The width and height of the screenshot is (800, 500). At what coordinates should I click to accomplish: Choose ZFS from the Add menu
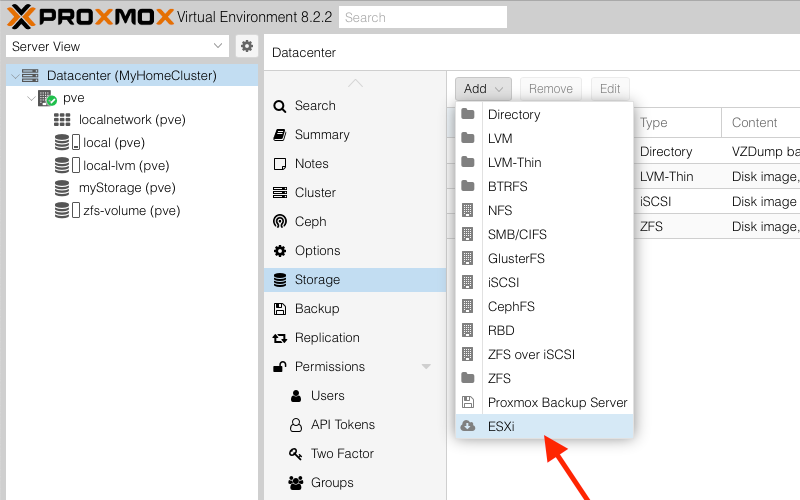(544, 378)
